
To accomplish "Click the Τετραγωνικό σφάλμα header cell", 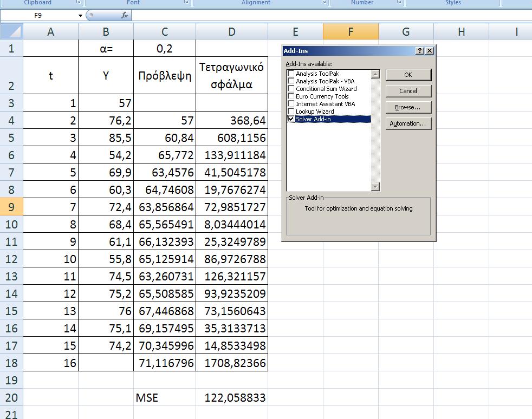I will coord(232,75).
